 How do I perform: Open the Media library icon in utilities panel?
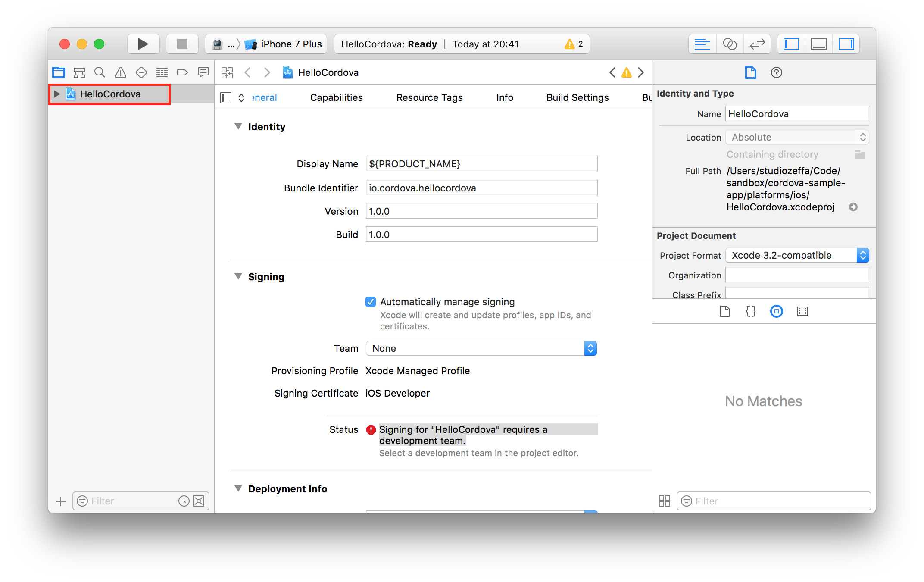click(802, 311)
